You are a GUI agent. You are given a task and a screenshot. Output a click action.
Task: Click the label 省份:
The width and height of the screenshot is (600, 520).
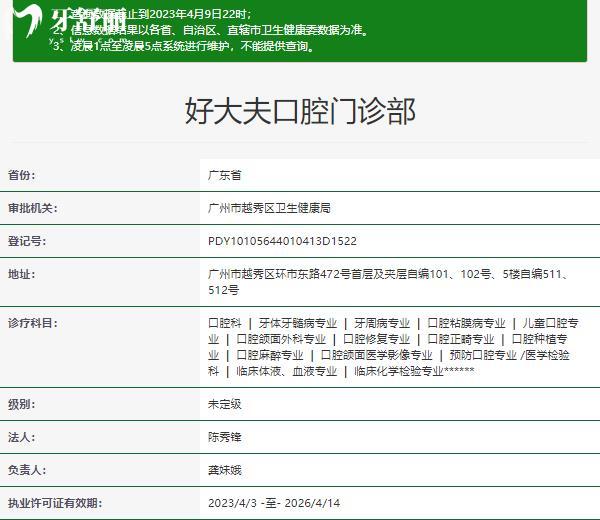21,175
